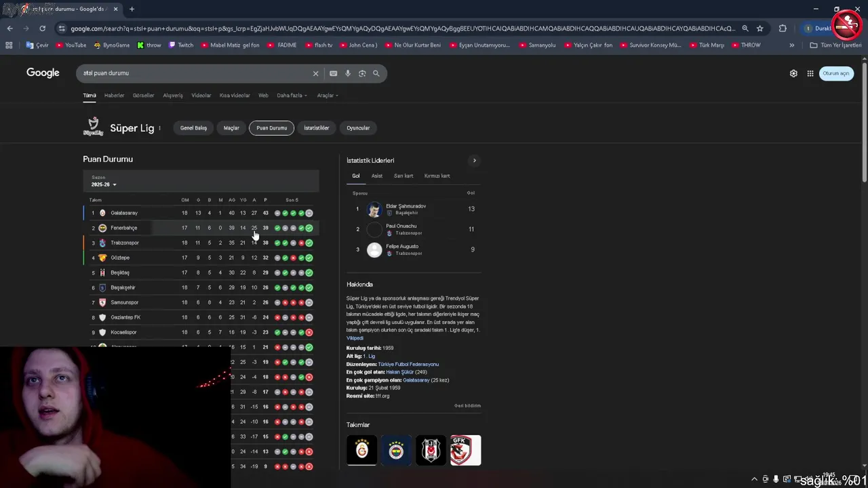Click the page vertical scrollbar

tap(864, 122)
